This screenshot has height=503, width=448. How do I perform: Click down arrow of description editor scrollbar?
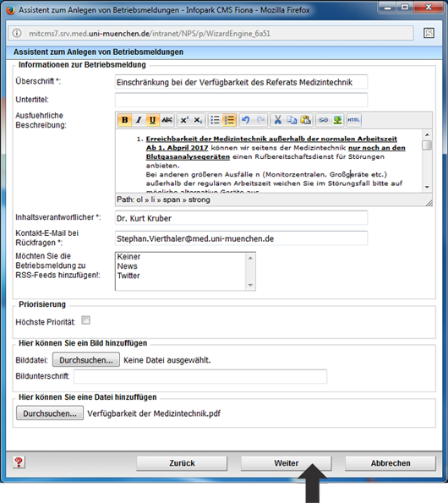pos(427,187)
